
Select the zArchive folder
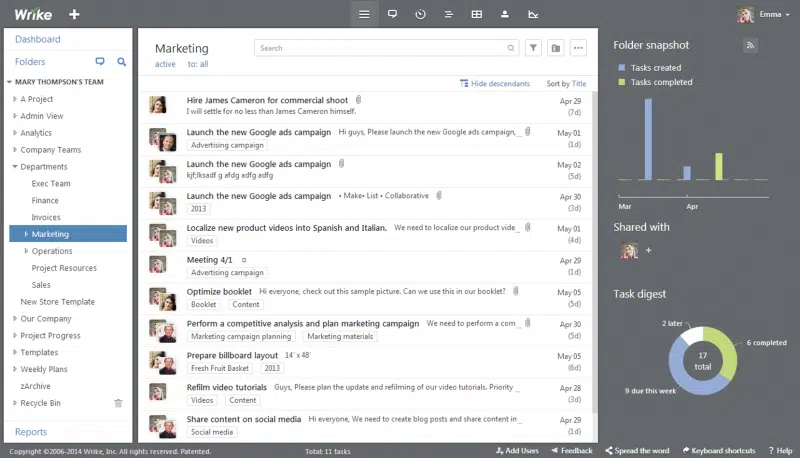click(35, 386)
